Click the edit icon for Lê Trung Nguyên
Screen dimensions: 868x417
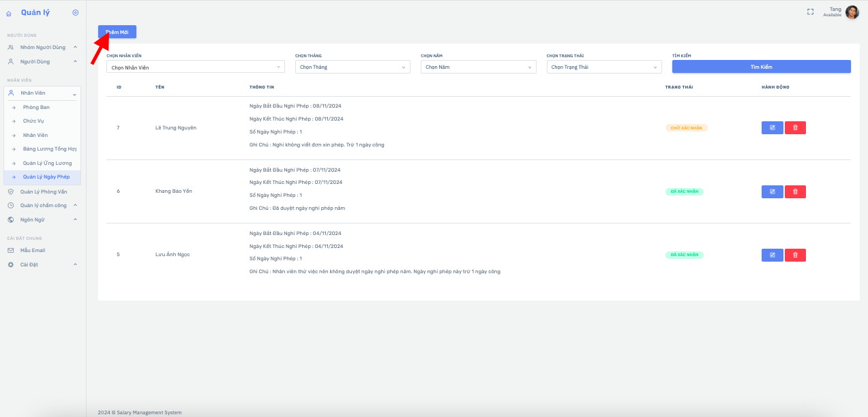point(772,127)
